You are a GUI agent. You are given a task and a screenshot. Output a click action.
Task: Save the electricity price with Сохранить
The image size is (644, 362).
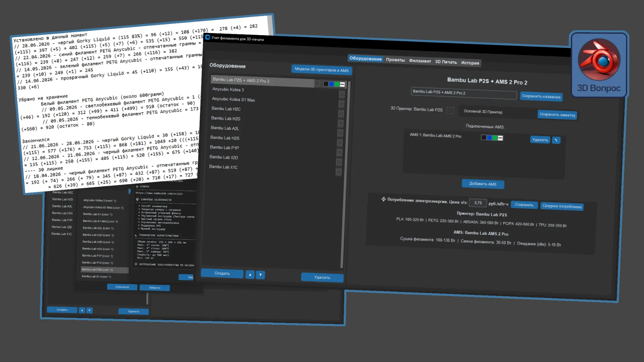coord(524,205)
